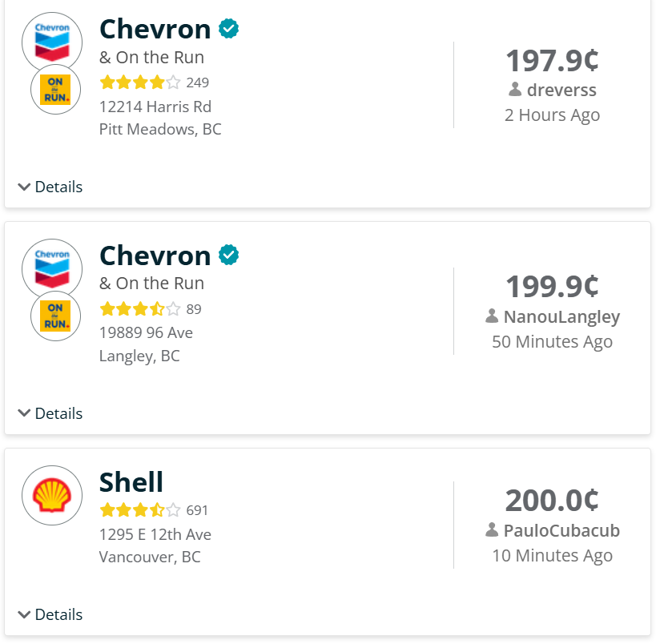Image resolution: width=660 pixels, height=644 pixels.
Task: Click verified badge beside Pitt Meadows Chevron
Action: click(x=229, y=30)
